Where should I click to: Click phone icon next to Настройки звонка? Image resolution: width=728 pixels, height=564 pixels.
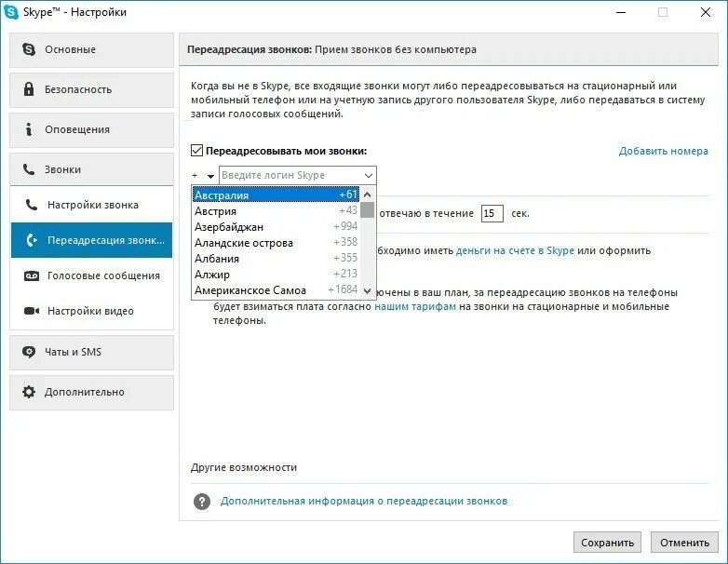[32, 205]
